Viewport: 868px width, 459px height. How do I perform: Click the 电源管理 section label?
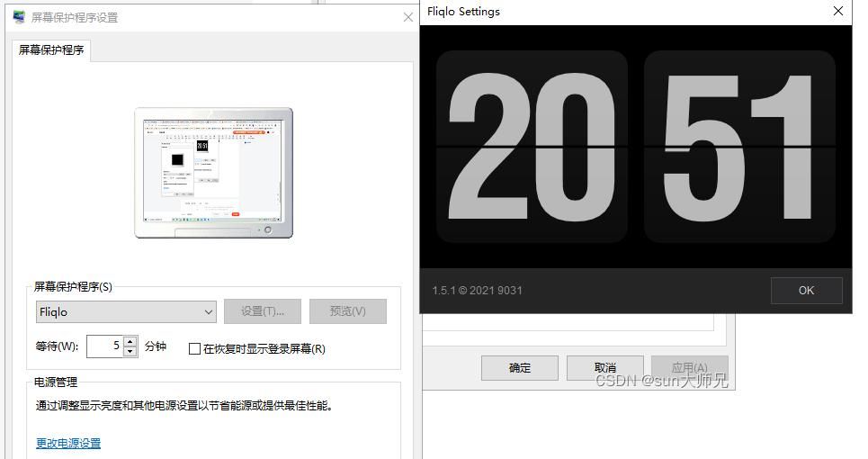pyautogui.click(x=56, y=382)
